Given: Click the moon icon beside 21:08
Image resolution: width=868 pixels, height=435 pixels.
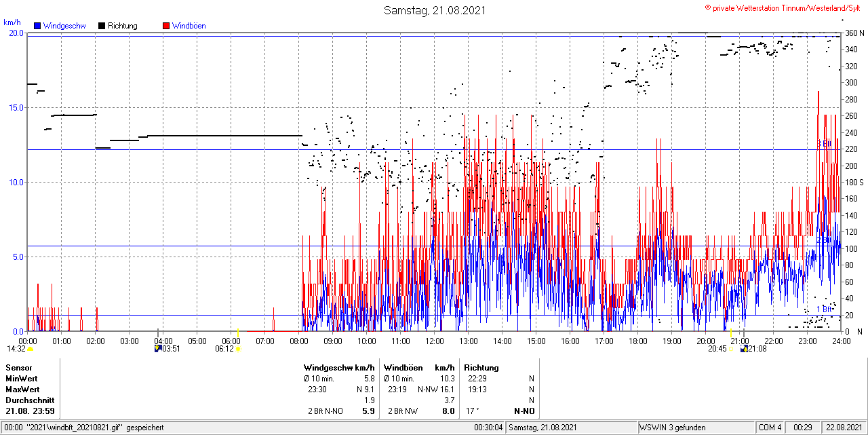Looking at the screenshot, I should pyautogui.click(x=744, y=349).
